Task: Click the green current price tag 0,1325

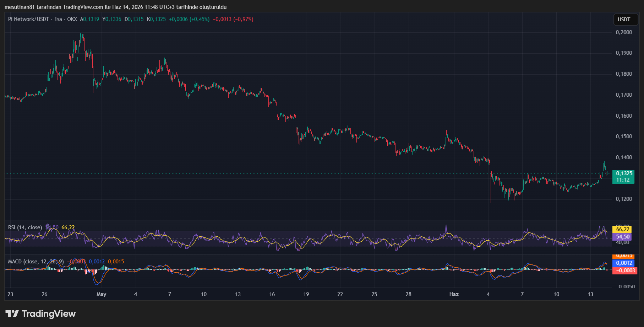Action: point(624,173)
